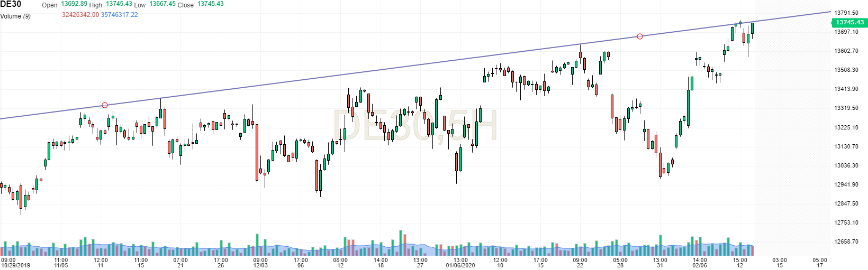Click the blue volume value 35746317.22
This screenshot has height=270, width=868.
[x=119, y=15]
